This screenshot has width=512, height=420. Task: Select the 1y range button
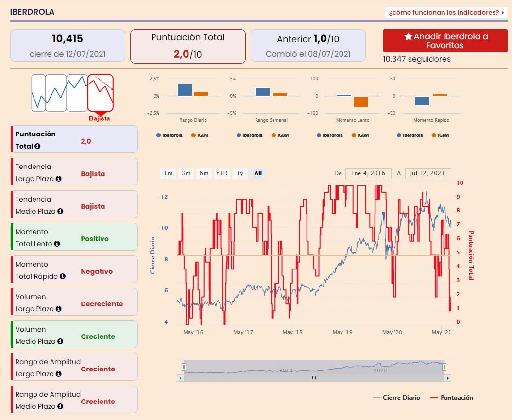coord(240,173)
